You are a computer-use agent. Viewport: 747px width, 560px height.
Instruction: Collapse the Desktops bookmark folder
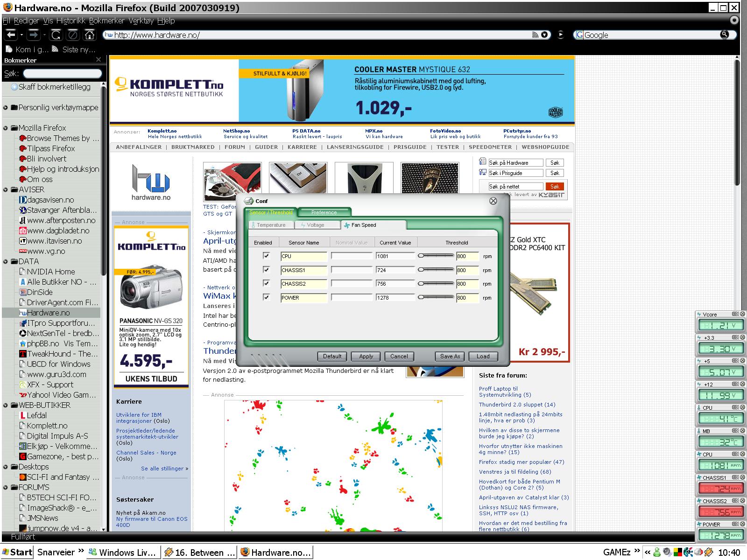point(6,467)
